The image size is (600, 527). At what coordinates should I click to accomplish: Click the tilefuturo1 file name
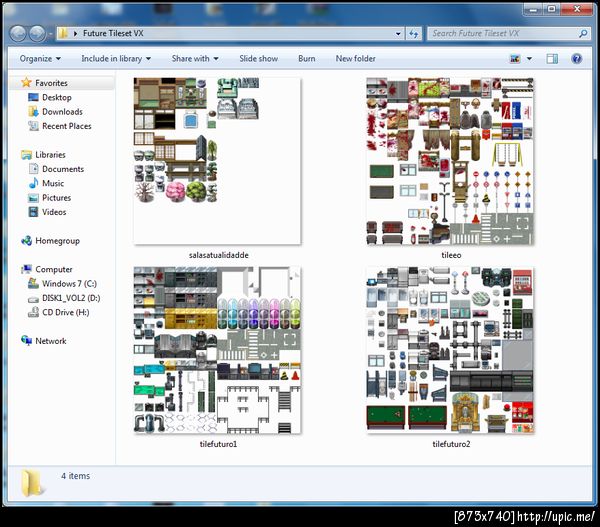218,444
